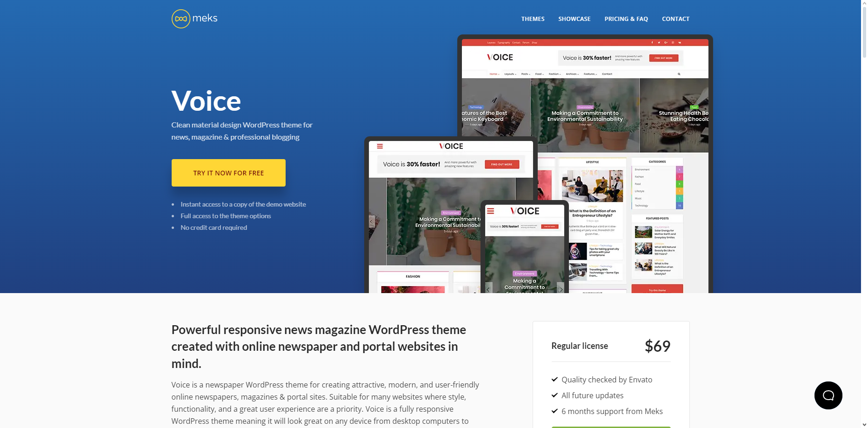This screenshot has height=428, width=868.
Task: Click 'Quality checked by Envato' text
Action: pyautogui.click(x=607, y=380)
